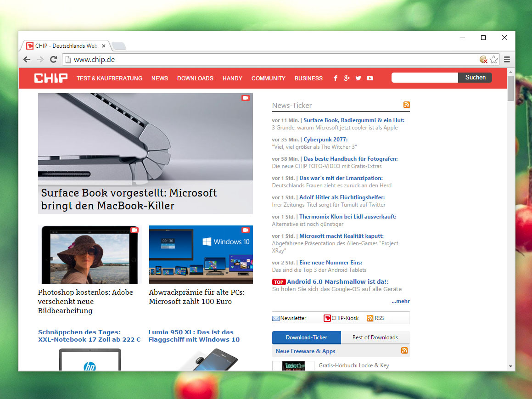
Task: Open Surface Book, Radiergummi & ein Hut article
Action: pyautogui.click(x=354, y=120)
